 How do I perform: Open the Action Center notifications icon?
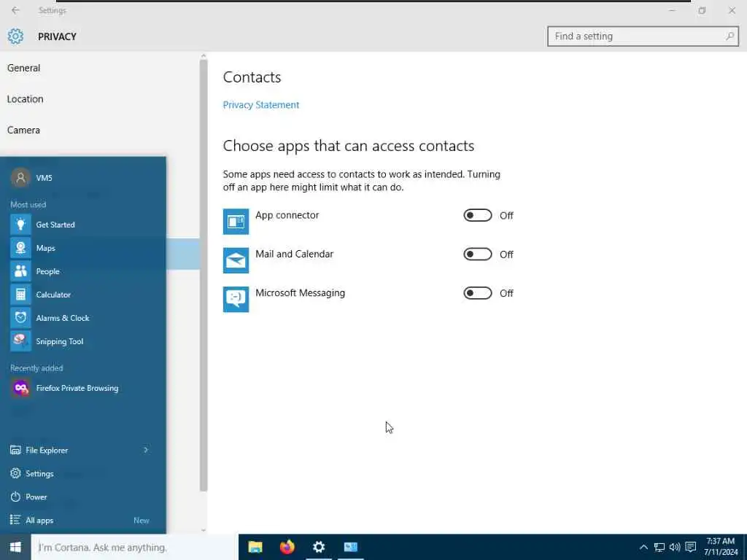click(691, 547)
